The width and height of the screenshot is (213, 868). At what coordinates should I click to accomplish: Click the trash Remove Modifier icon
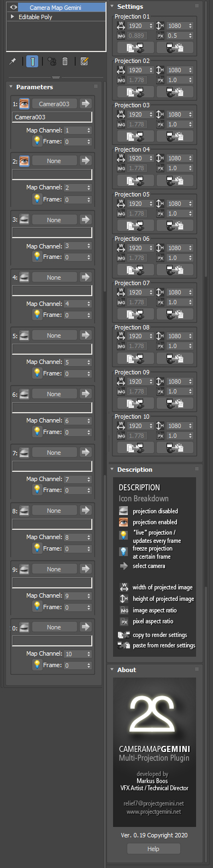pos(65,61)
